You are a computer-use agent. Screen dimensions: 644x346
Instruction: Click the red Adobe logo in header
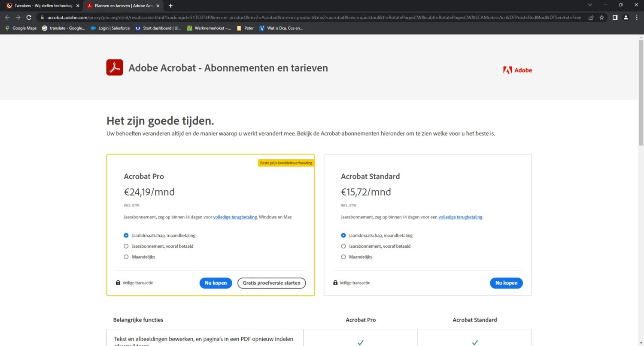click(517, 70)
